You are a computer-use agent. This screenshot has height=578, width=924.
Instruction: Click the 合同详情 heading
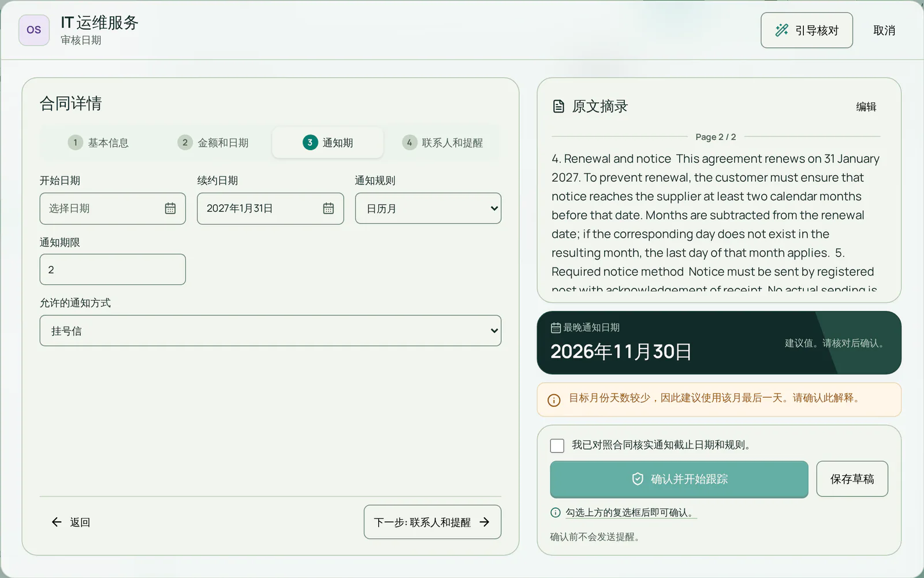[70, 103]
